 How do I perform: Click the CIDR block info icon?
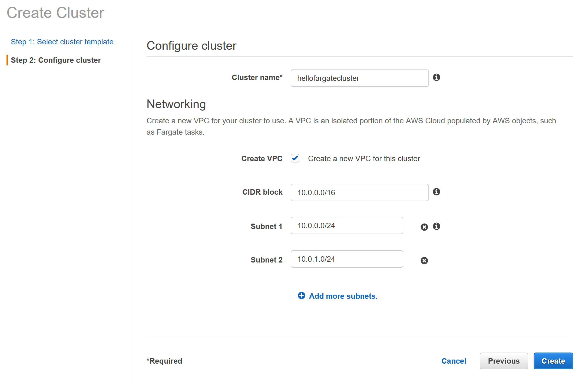[436, 192]
